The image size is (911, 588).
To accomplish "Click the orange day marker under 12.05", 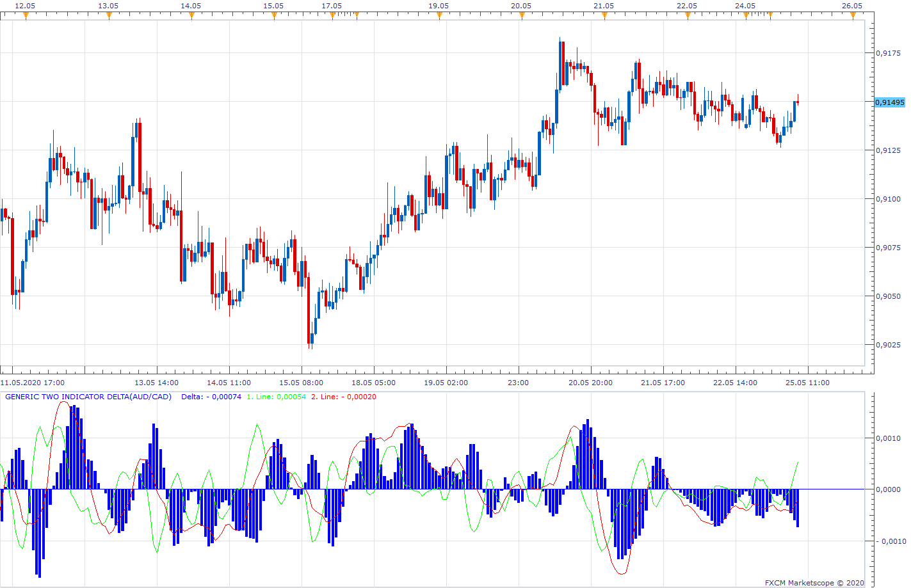I will [x=26, y=16].
